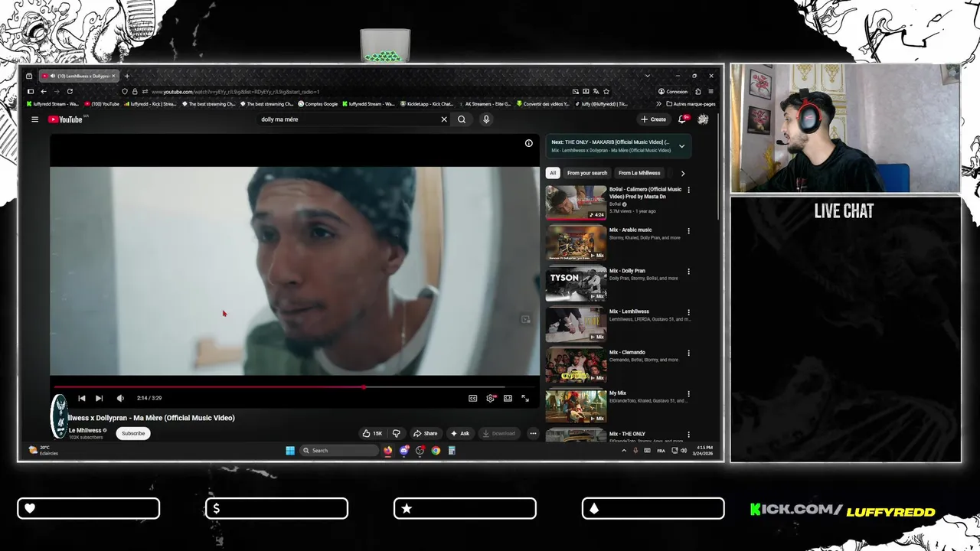Screen dimensions: 980x551
Task: Show video info card icon
Action: click(528, 143)
